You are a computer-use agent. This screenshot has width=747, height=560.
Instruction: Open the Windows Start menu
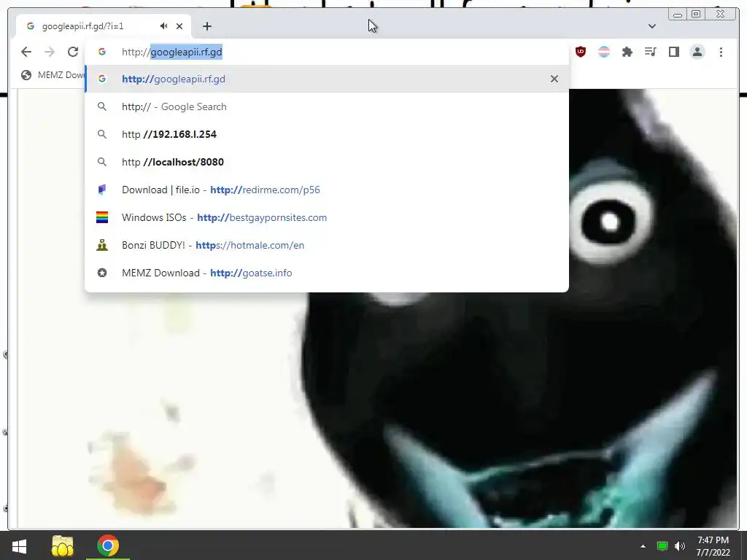tap(19, 545)
